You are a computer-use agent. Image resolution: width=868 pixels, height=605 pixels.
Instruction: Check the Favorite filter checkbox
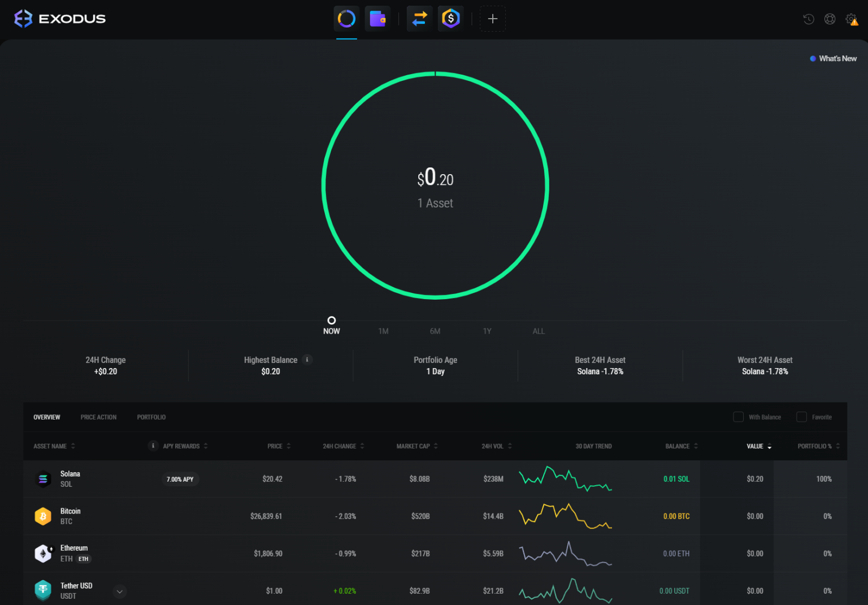pos(801,417)
